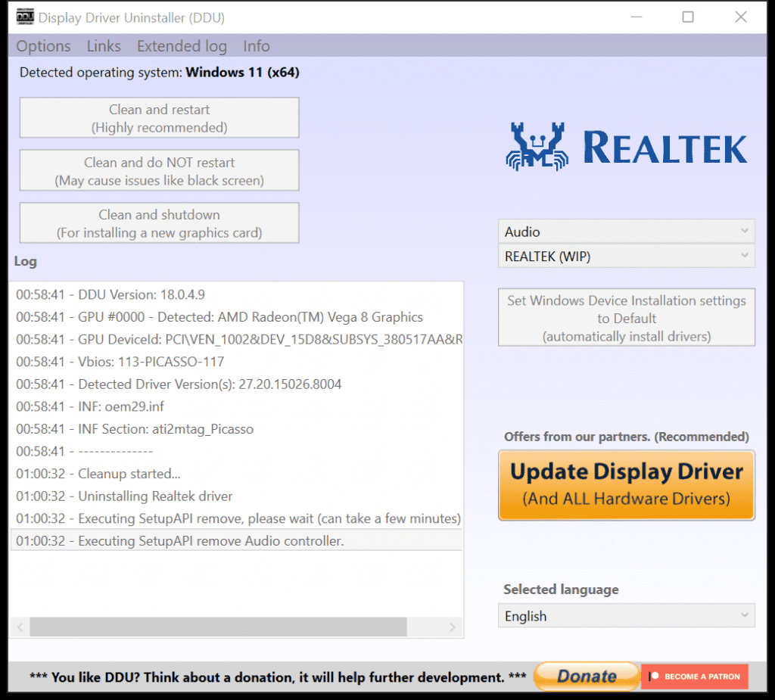Click the right scroll arrow under the log
This screenshot has width=775, height=700.
(x=453, y=627)
